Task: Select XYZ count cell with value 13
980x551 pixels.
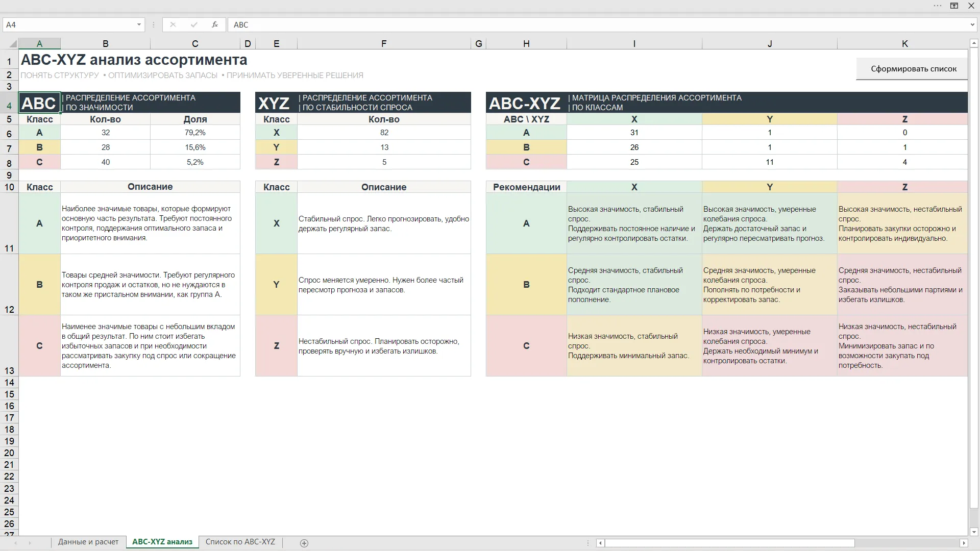Action: tap(384, 147)
